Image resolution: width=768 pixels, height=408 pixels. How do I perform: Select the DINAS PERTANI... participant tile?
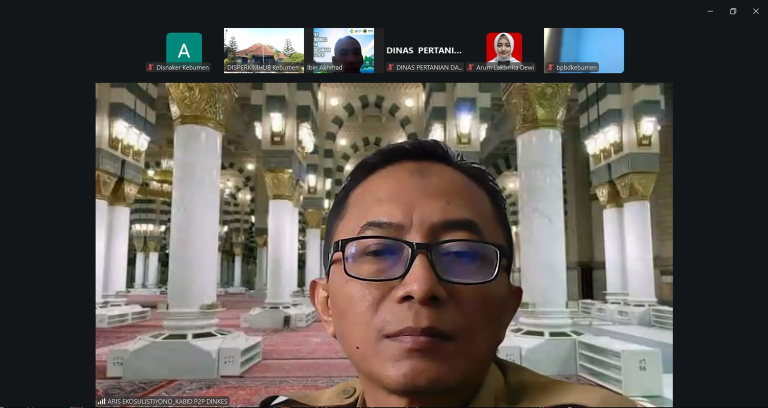424,50
